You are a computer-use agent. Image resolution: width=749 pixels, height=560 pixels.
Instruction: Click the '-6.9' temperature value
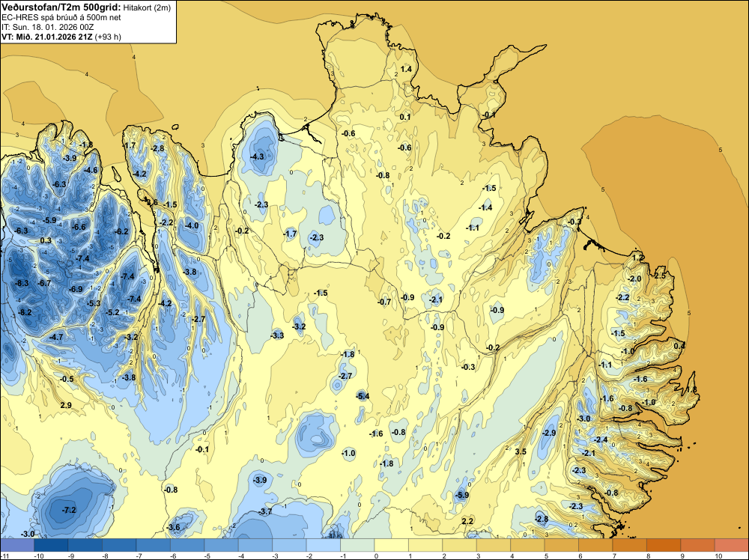[x=76, y=289]
